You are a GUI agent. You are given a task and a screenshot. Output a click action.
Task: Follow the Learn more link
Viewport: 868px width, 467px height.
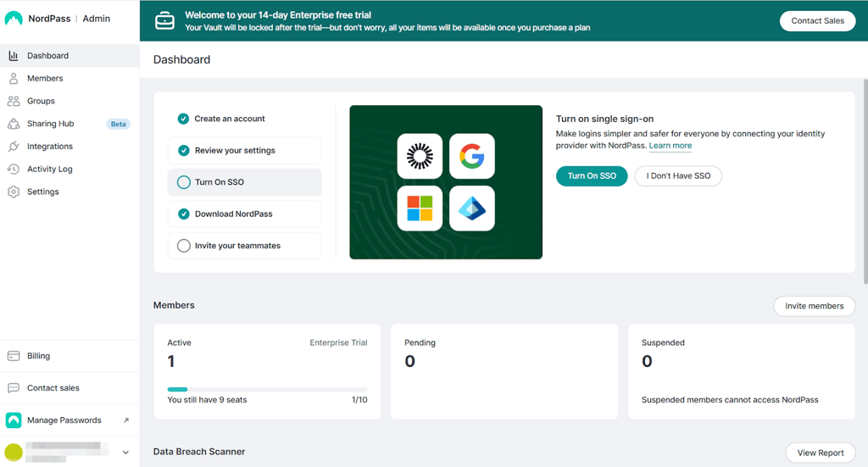[x=670, y=146]
